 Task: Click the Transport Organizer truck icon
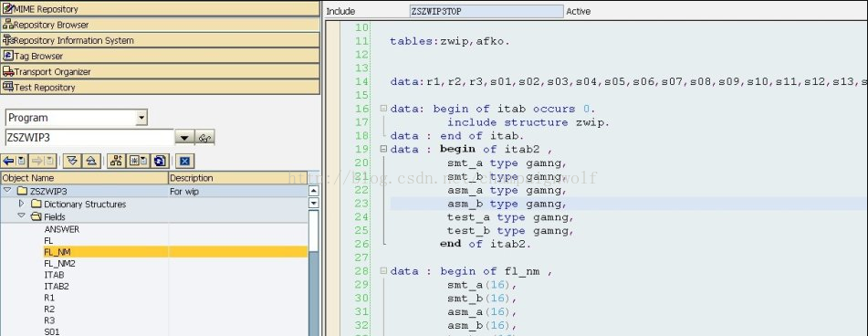coord(7,71)
